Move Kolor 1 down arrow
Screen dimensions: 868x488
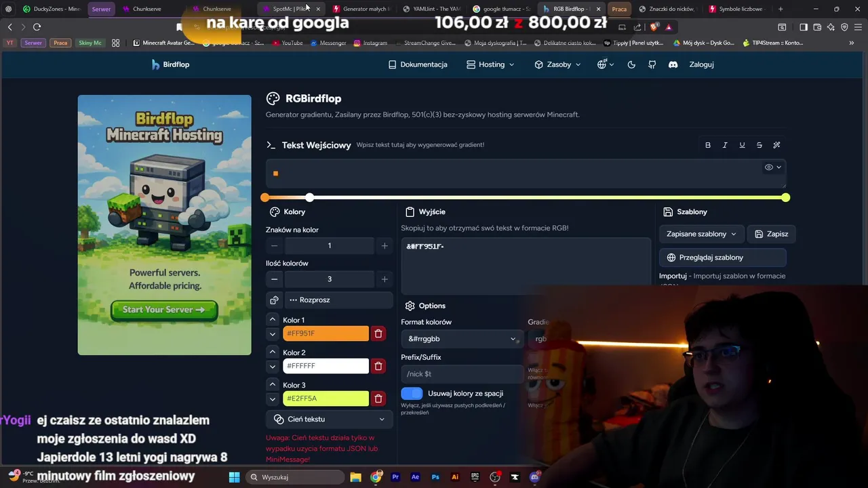tap(273, 333)
